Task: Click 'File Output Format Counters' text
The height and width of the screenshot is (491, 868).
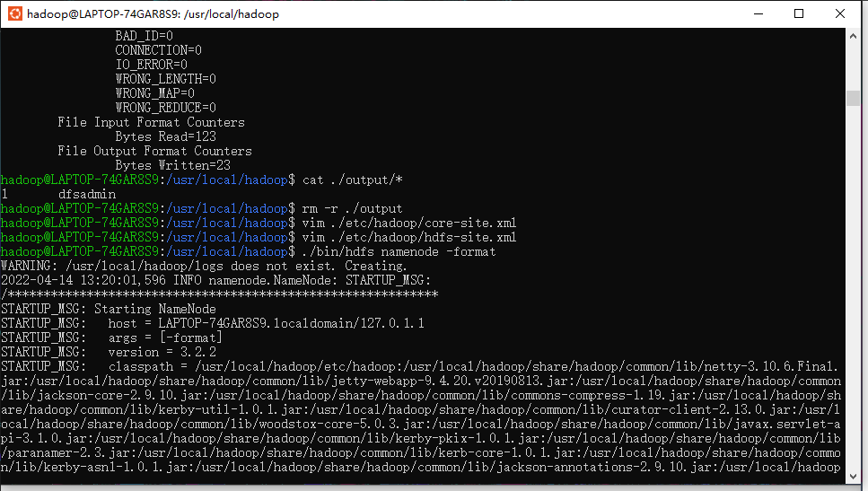Action: coord(154,151)
